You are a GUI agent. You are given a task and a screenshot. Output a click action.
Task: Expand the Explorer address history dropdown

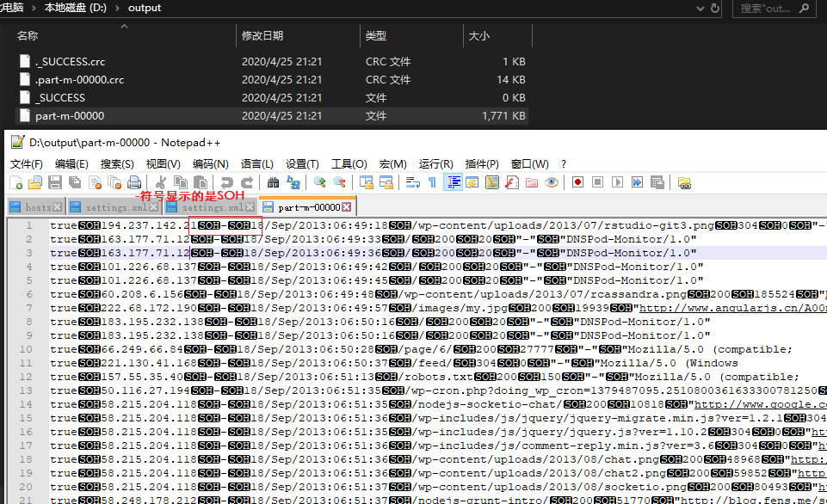click(x=700, y=8)
